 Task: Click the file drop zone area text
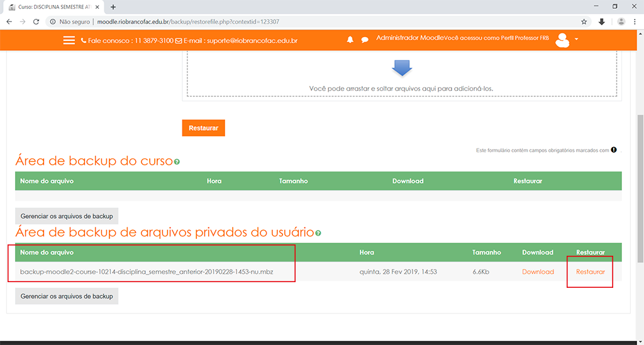[401, 89]
